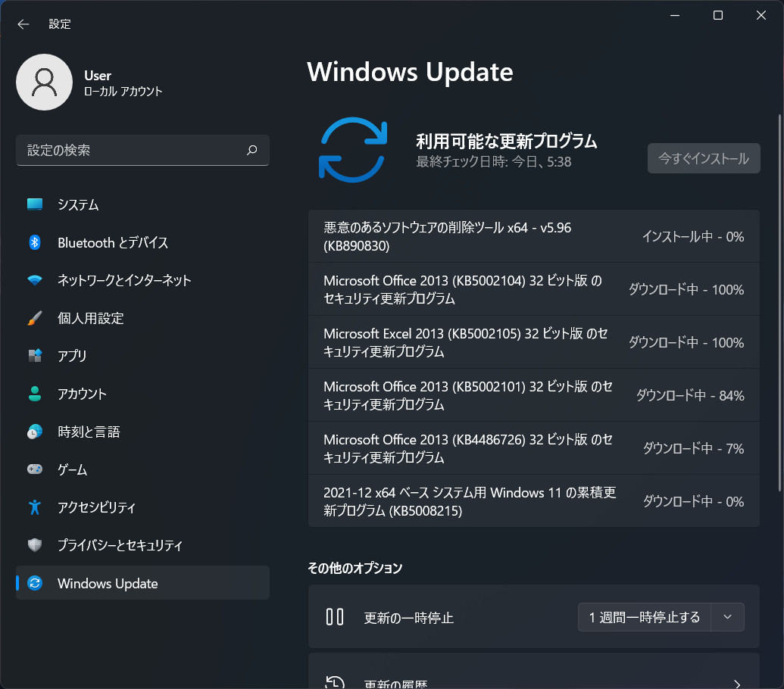Click the User profile avatar
784x689 pixels.
pyautogui.click(x=44, y=82)
